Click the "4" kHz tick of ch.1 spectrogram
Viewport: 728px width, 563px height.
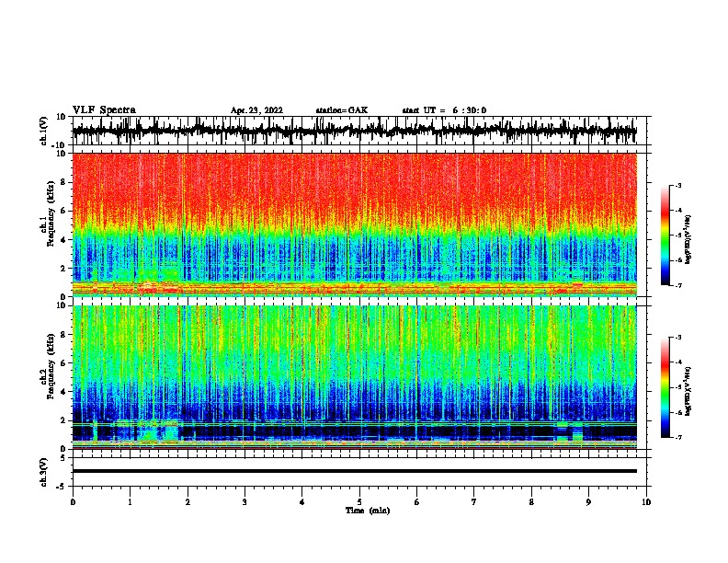click(63, 240)
